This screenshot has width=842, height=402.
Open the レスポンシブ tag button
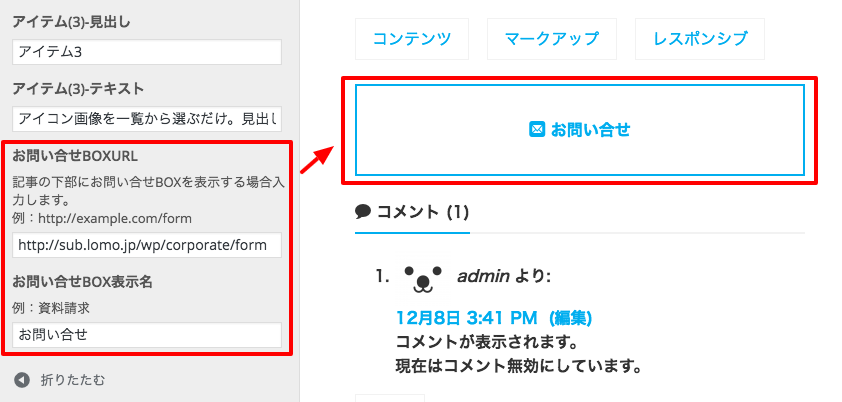point(700,39)
